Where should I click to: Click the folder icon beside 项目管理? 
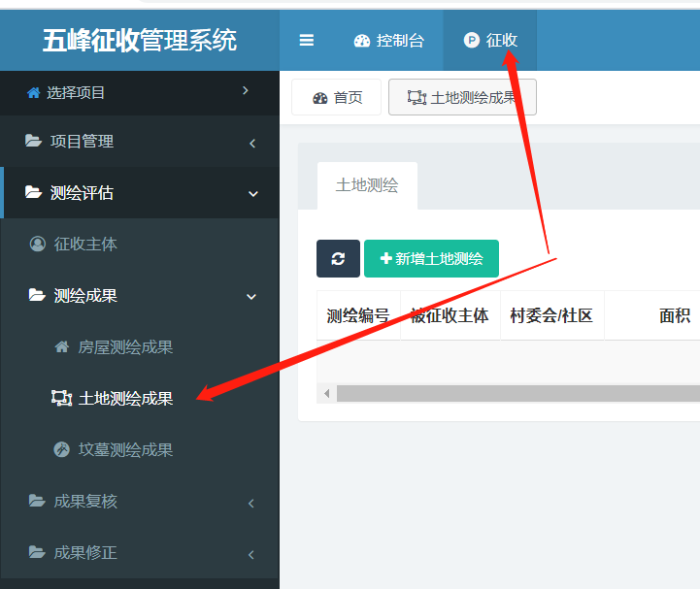pos(33,141)
